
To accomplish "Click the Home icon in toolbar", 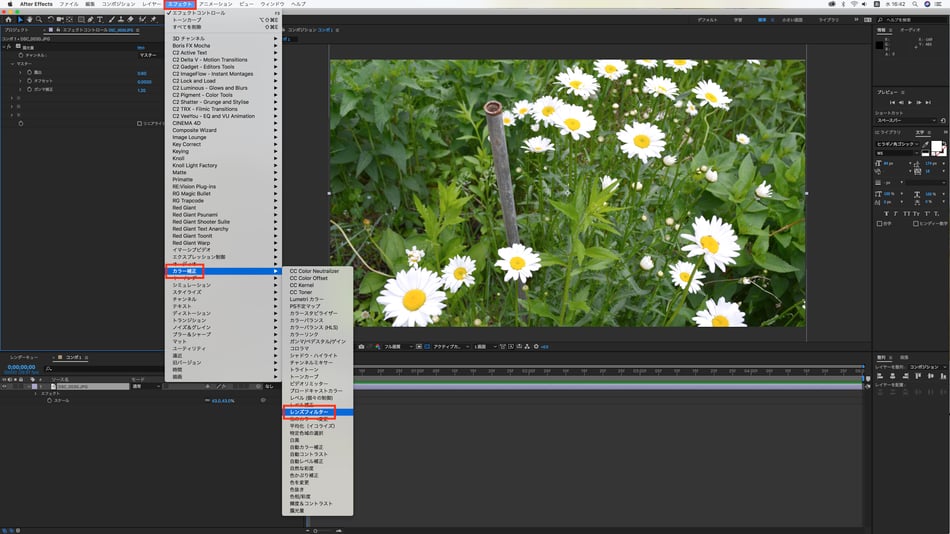I will tap(8, 19).
